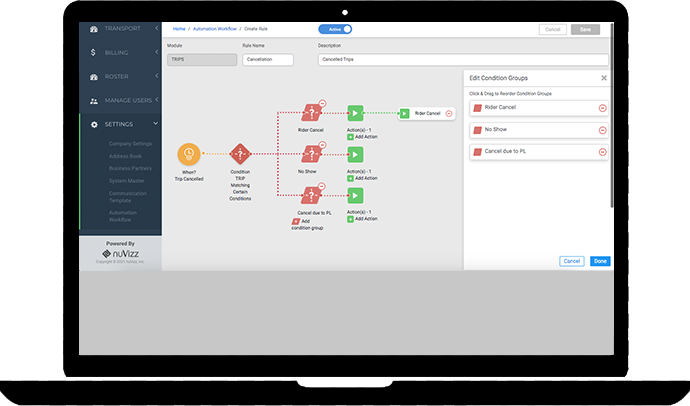Toggle the Active rule switch

[x=335, y=29]
